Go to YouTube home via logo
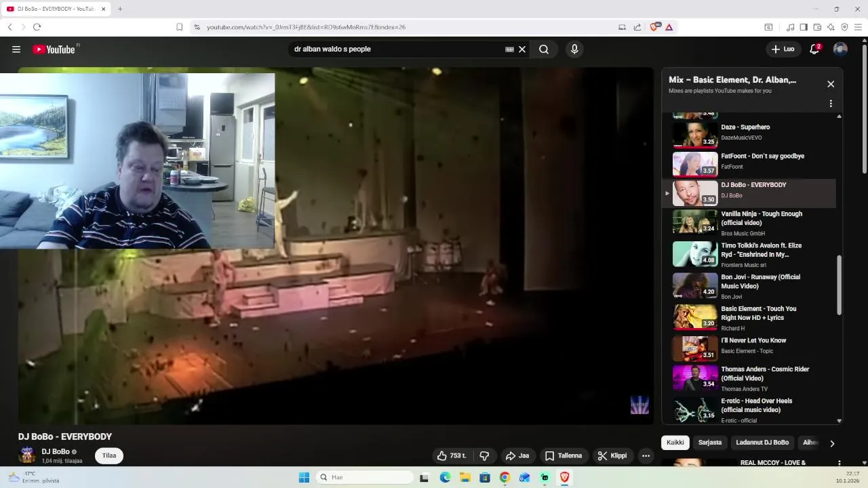The height and width of the screenshot is (488, 868). click(54, 49)
